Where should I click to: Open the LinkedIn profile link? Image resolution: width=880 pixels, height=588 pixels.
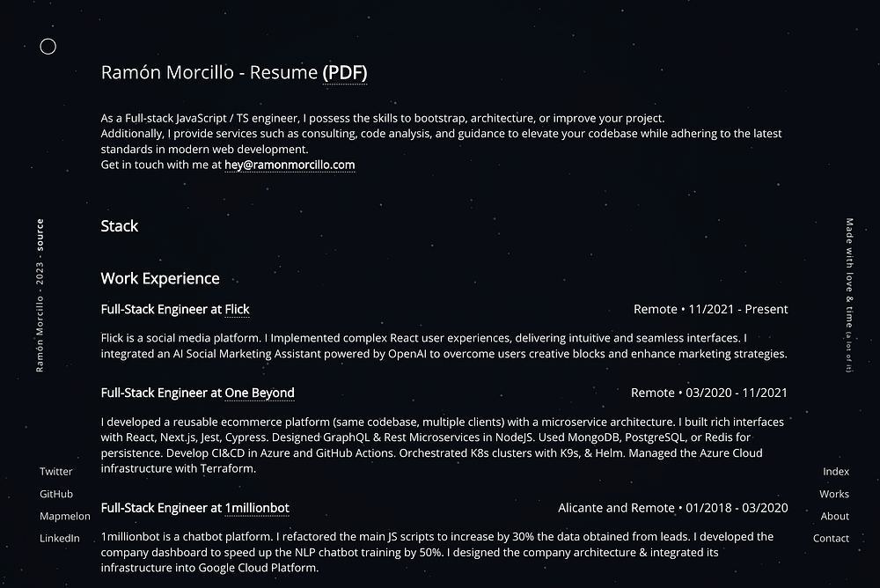(x=60, y=538)
